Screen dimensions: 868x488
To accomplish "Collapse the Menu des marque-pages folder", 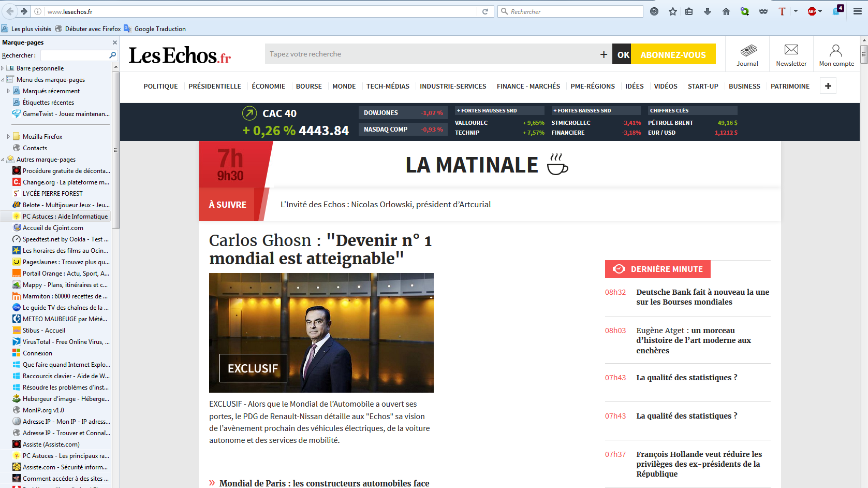I will 3,80.
